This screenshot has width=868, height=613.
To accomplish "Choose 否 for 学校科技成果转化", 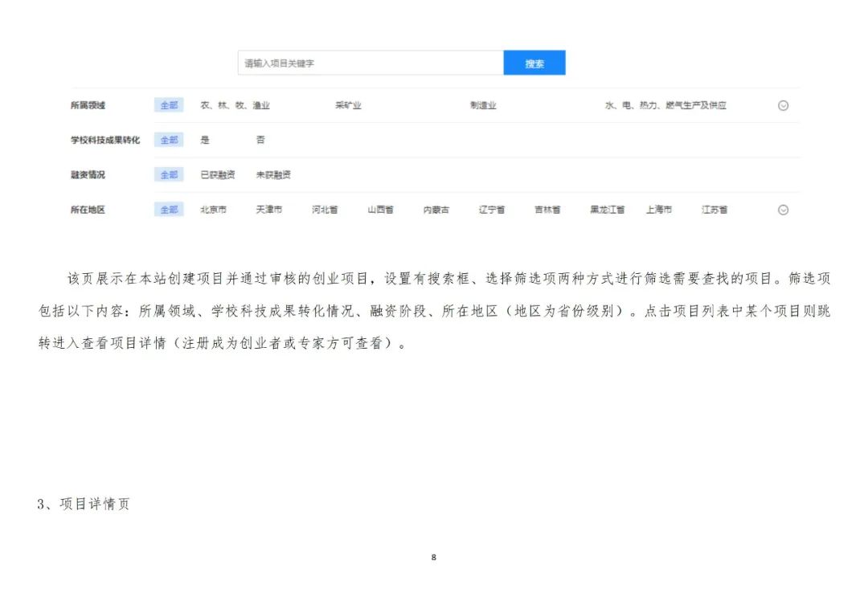I will coord(260,140).
